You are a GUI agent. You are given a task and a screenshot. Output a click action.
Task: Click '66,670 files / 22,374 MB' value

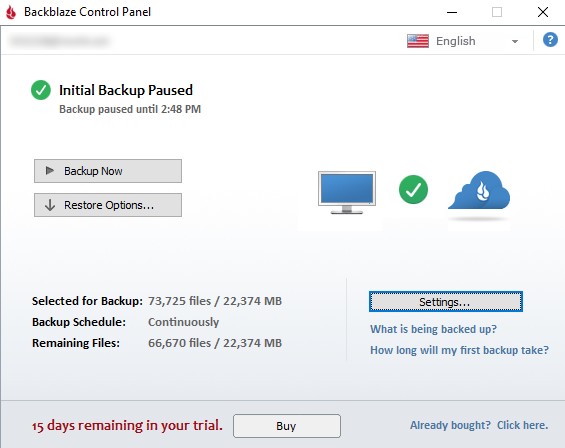coord(215,343)
